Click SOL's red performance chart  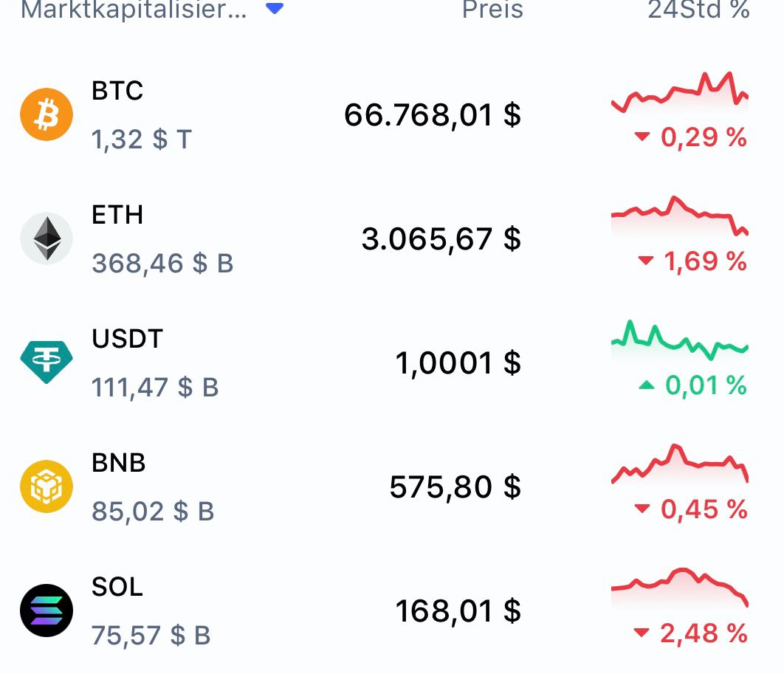[x=679, y=587]
